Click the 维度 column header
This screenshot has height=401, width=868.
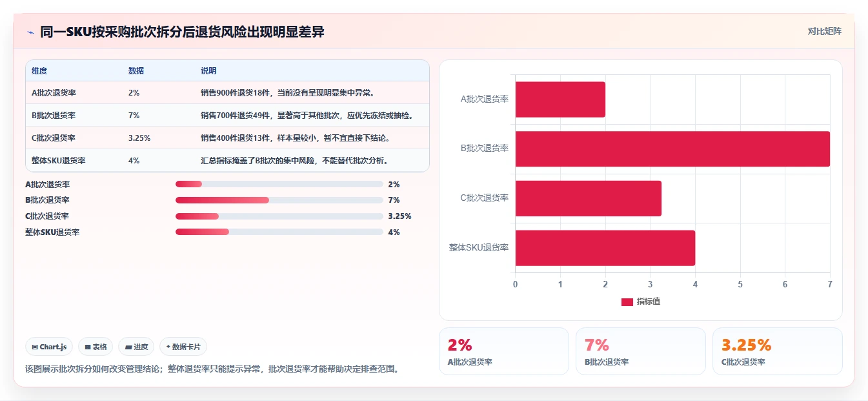[39, 70]
